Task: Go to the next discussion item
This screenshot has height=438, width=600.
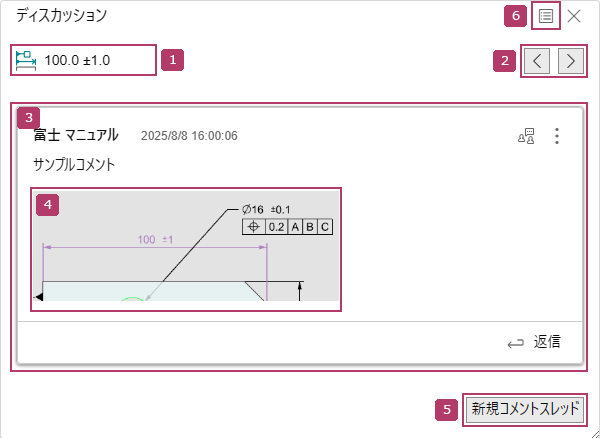Action: pos(570,60)
